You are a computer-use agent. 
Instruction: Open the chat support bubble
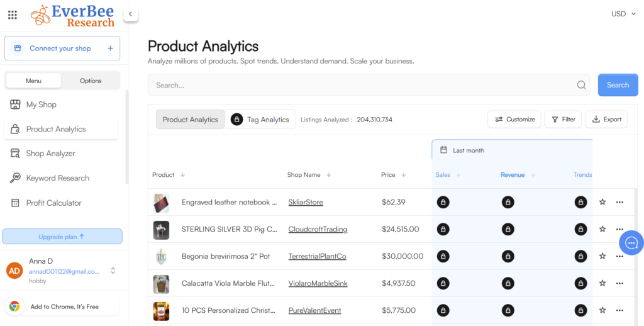click(631, 243)
